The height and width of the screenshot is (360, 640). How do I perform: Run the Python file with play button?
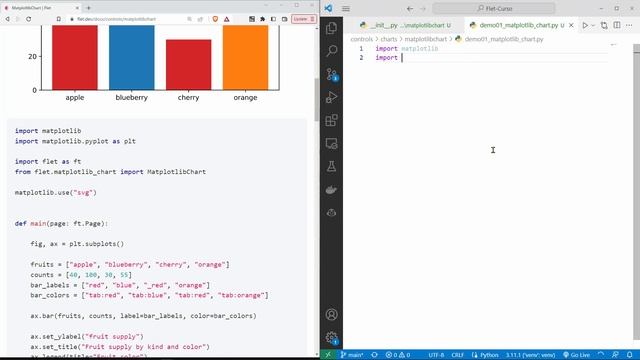point(585,25)
